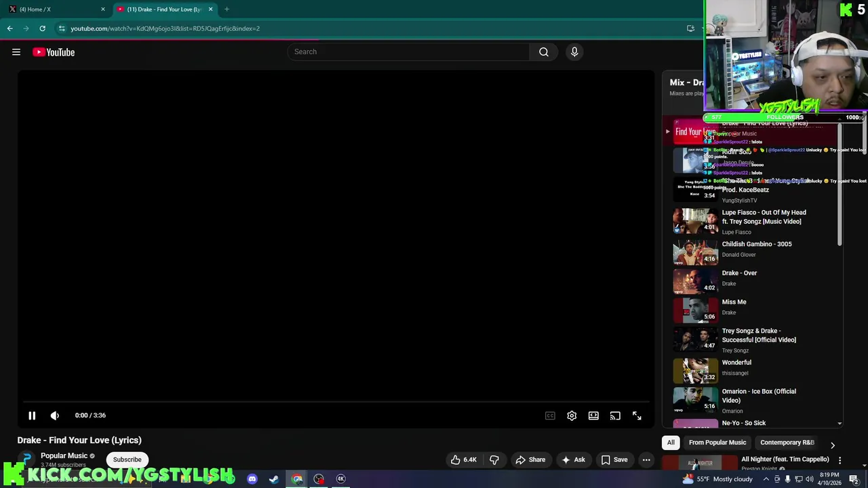Mute the video volume
868x488 pixels.
(x=55, y=415)
